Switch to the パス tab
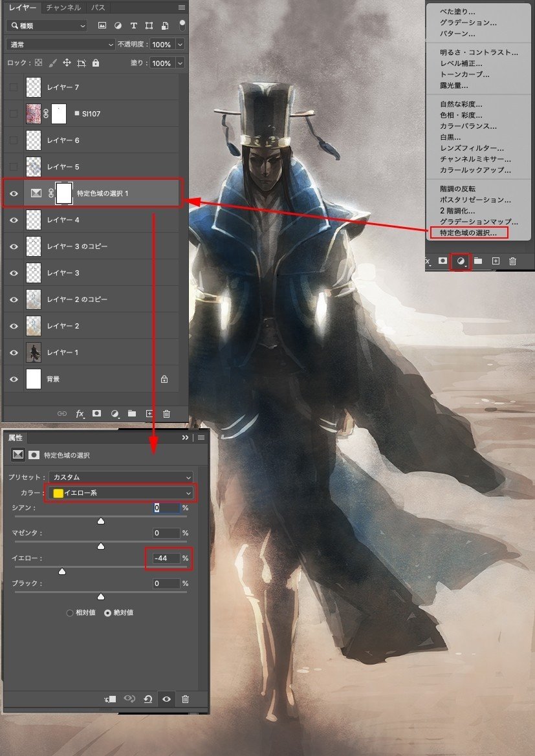The image size is (535, 756). pyautogui.click(x=98, y=7)
